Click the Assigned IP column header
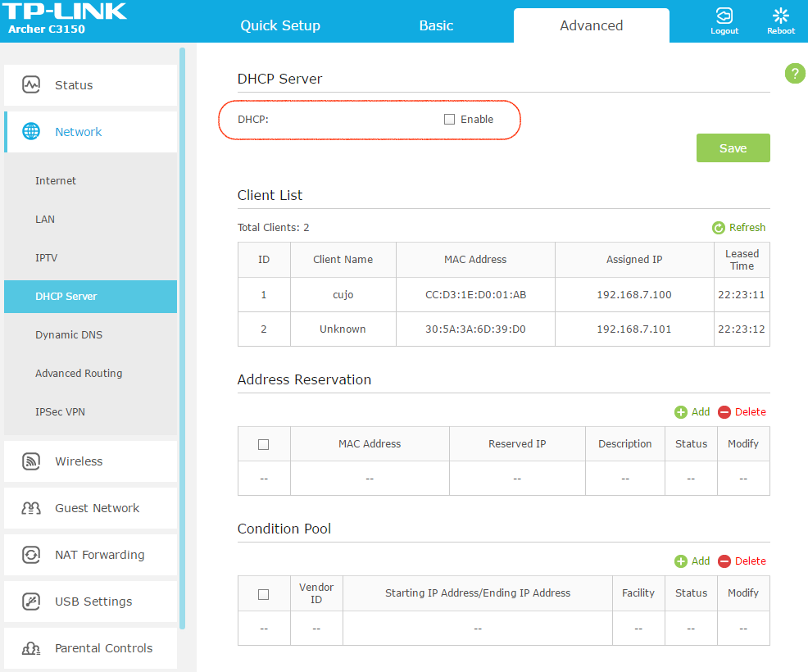Image resolution: width=808 pixels, height=672 pixels. pos(634,260)
